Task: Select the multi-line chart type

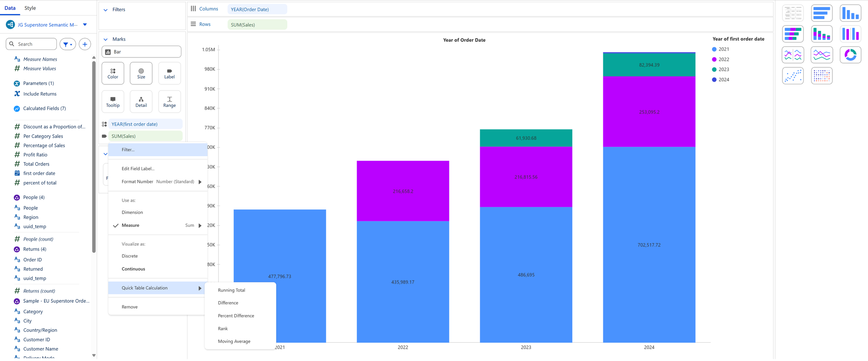Action: coord(822,55)
